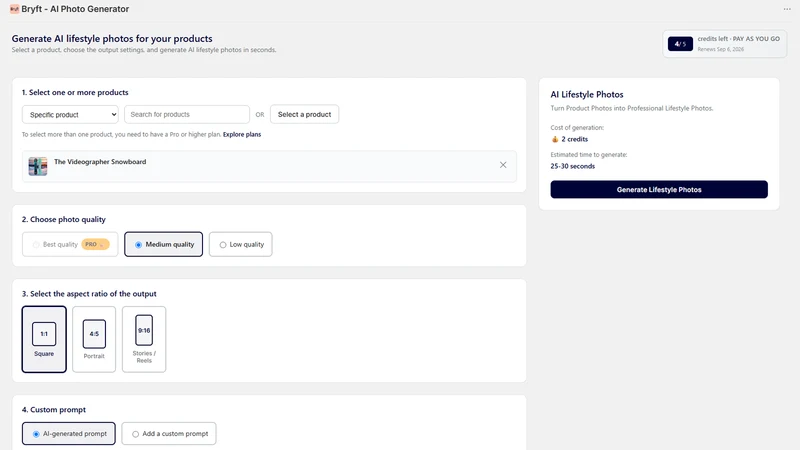Viewport: 800px width, 450px height.
Task: Click Generate Lifestyle Photos button
Action: click(x=659, y=189)
